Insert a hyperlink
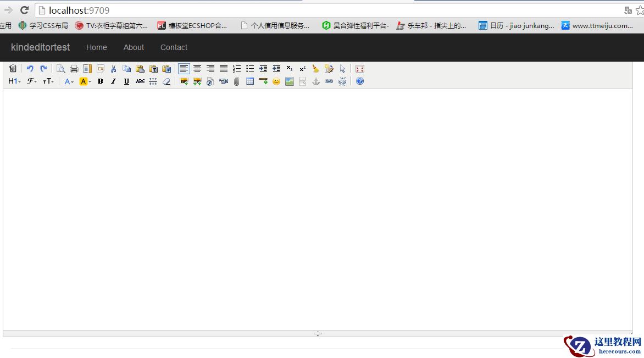Image resolution: width=644 pixels, height=358 pixels. (x=329, y=81)
